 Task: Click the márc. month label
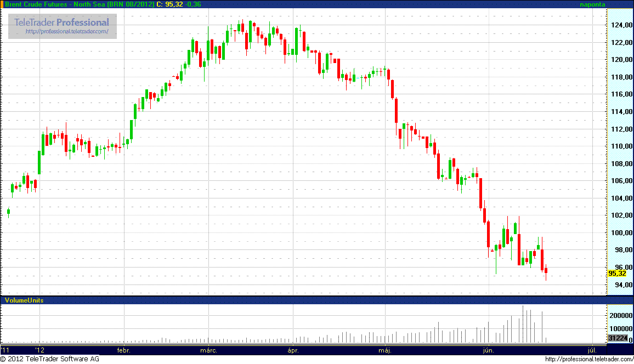[x=208, y=350]
